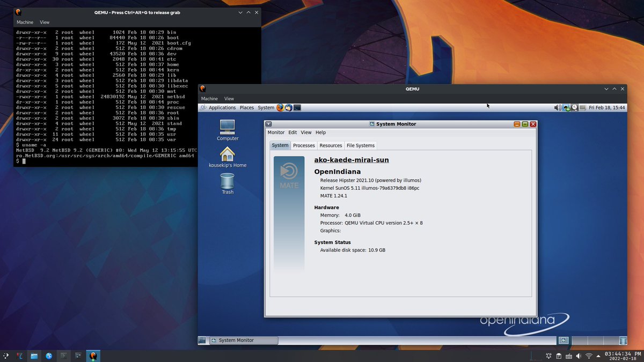Click the Processor QEMU Virtual CPU entry
Viewport: 644px width, 362px height.
click(x=371, y=223)
